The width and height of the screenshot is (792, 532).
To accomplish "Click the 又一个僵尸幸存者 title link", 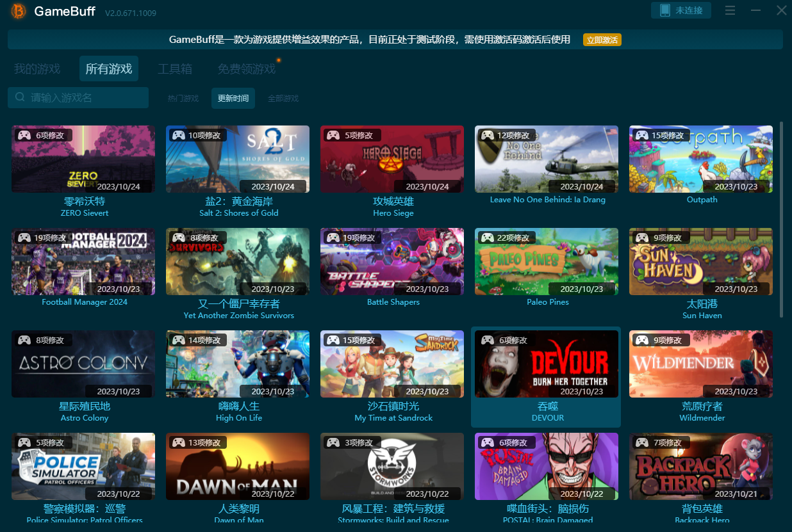I will pyautogui.click(x=239, y=303).
